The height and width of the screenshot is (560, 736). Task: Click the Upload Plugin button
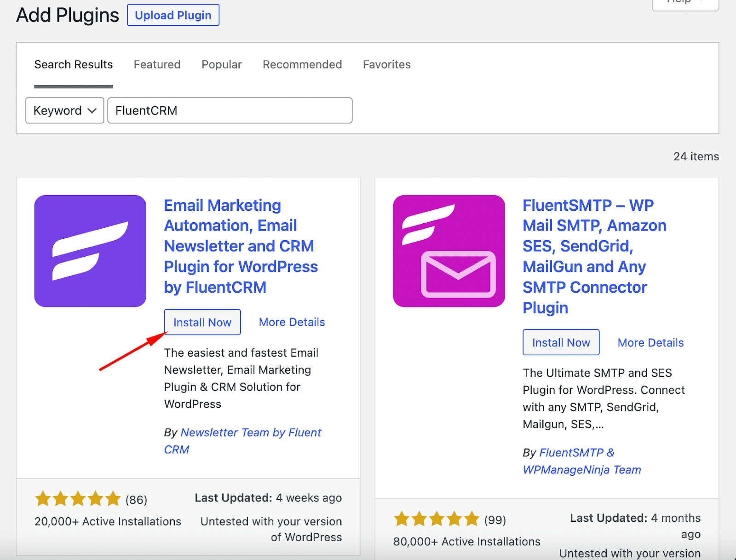(173, 15)
